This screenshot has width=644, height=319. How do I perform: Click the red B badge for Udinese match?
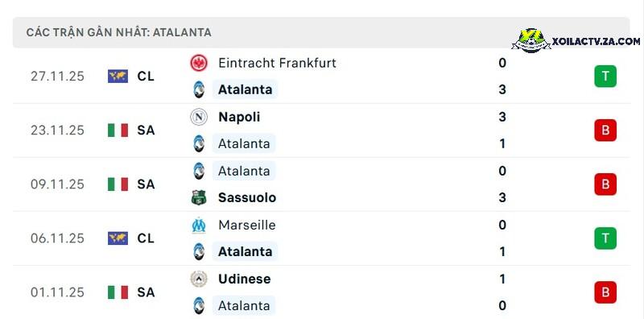pos(605,292)
